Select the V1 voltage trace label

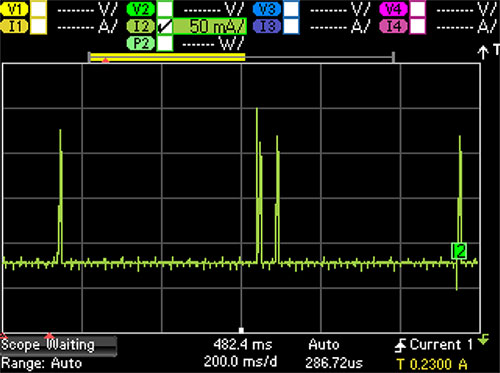click(14, 9)
